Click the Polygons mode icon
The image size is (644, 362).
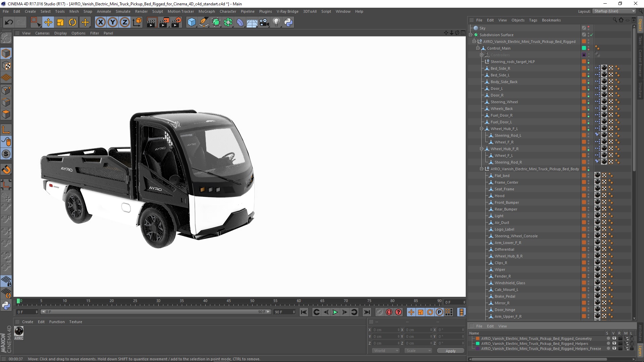pyautogui.click(x=6, y=114)
